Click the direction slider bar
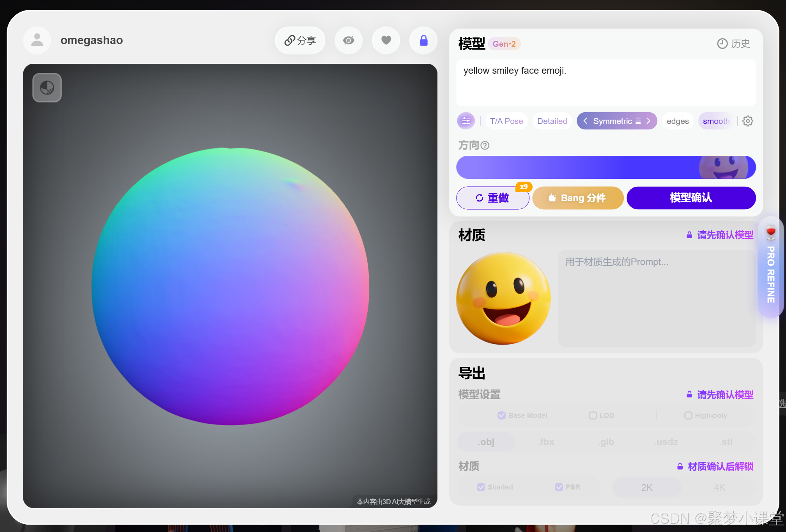The height and width of the screenshot is (532, 786). (605, 168)
